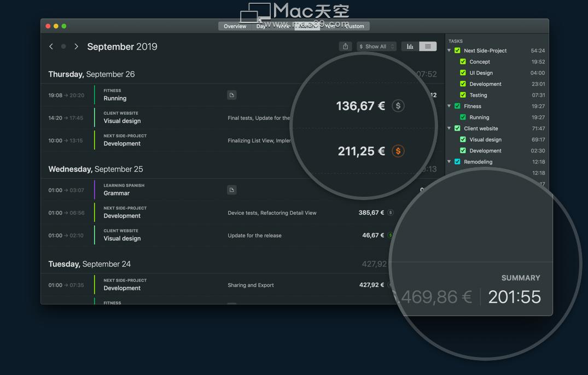Viewport: 588px width, 375px height.
Task: Click note 'Final tests, Update for the'
Action: tap(258, 118)
